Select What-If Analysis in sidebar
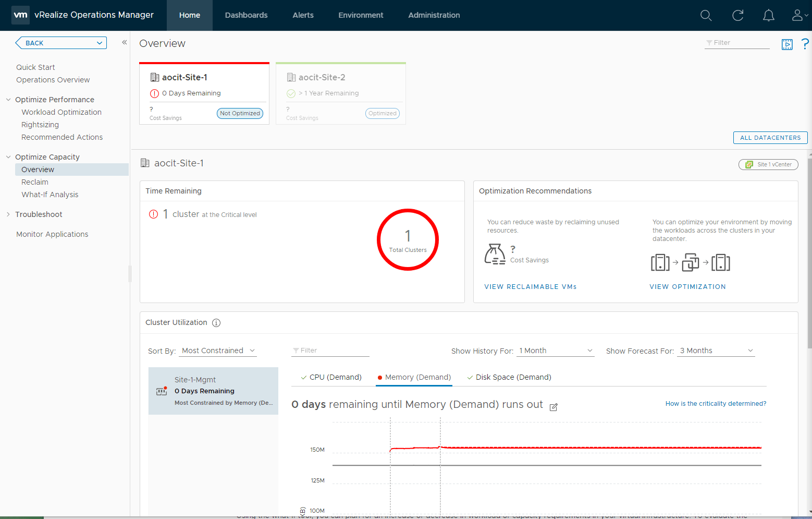 tap(50, 195)
